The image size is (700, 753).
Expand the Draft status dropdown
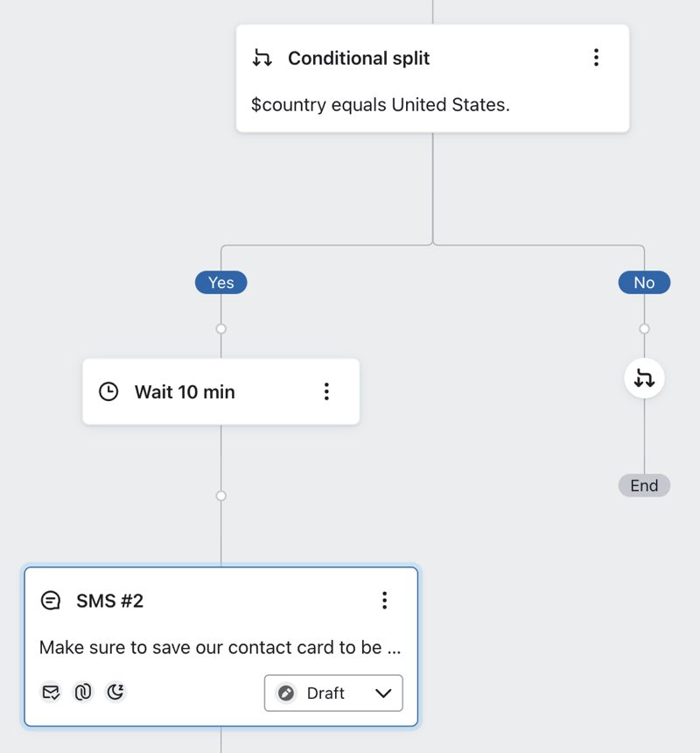point(332,693)
